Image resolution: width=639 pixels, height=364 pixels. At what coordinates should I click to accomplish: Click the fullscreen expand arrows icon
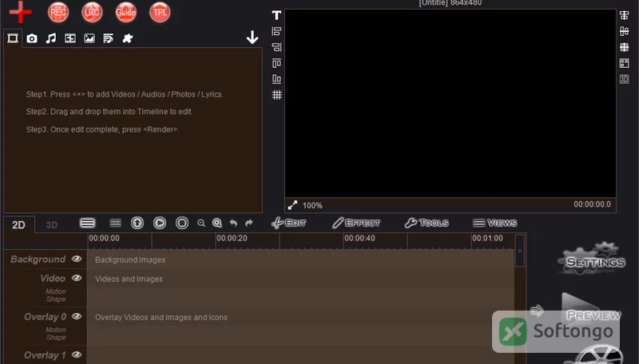click(292, 205)
